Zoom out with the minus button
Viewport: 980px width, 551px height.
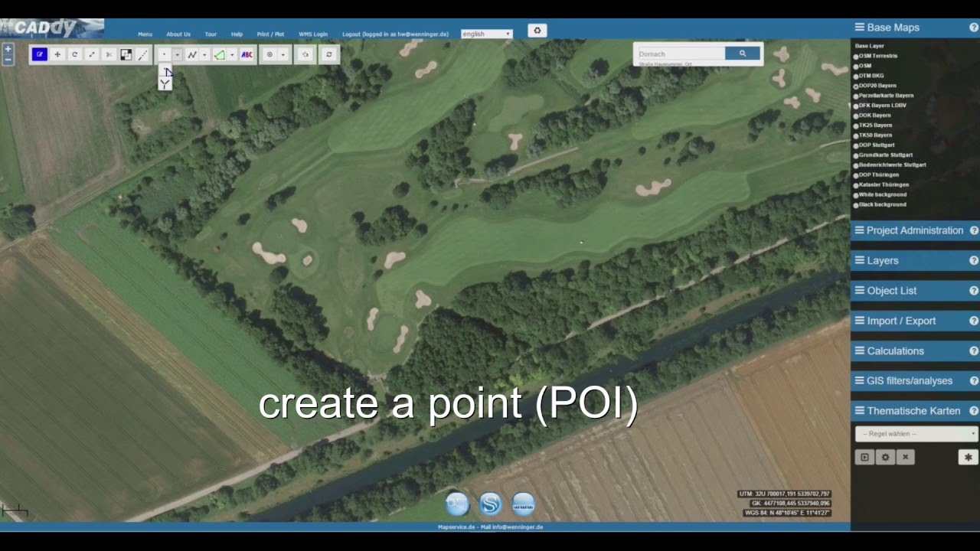(x=8, y=59)
